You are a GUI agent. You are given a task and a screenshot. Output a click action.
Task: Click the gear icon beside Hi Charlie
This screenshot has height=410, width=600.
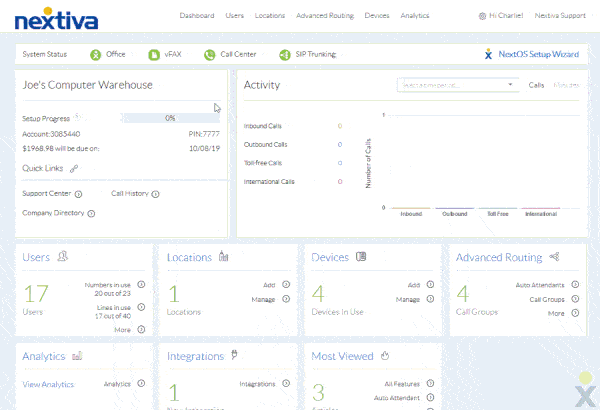click(482, 16)
